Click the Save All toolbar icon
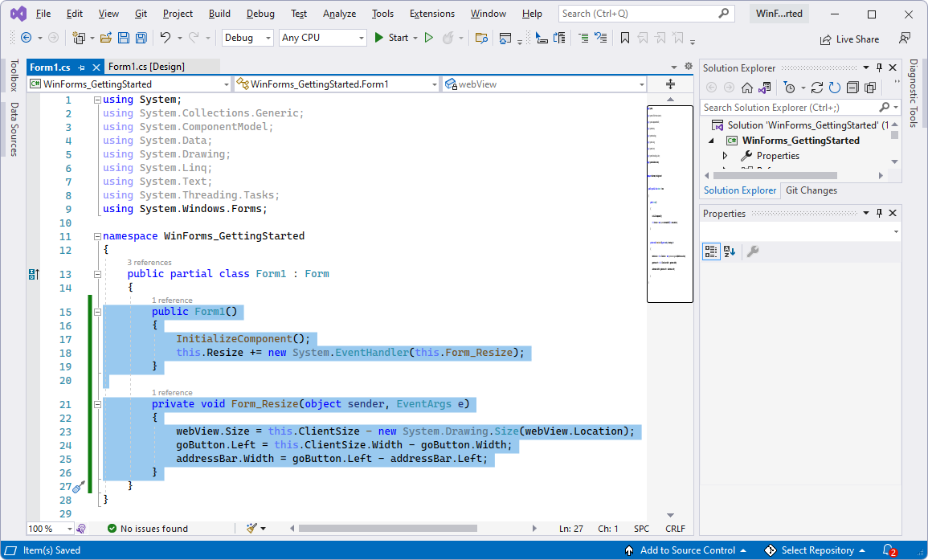 click(x=141, y=38)
